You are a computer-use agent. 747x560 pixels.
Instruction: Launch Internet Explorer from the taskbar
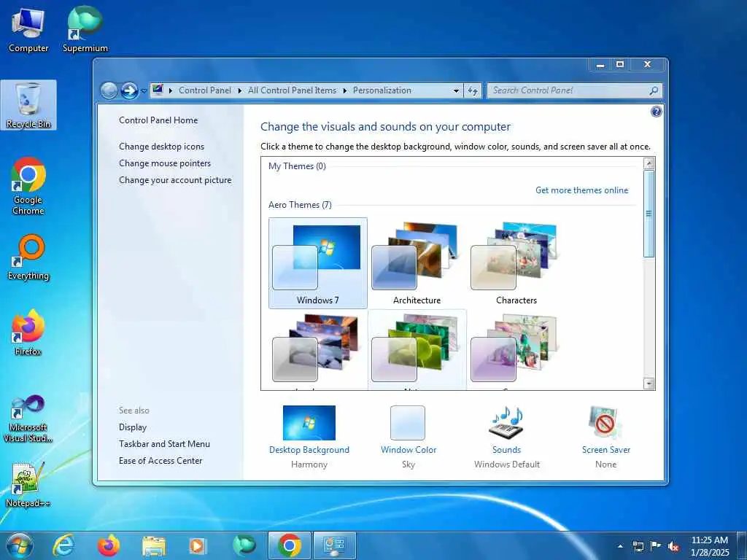[x=64, y=545]
